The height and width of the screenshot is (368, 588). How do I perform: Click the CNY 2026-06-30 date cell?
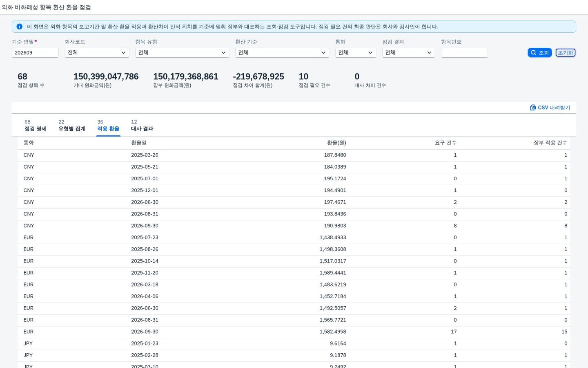tap(145, 202)
